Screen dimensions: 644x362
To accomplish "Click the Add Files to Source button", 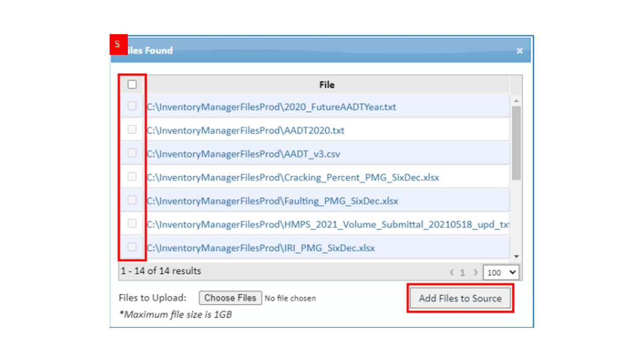I will click(x=460, y=298).
